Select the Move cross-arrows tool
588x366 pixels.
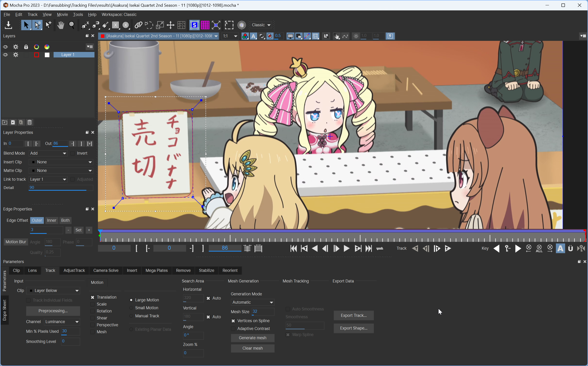pos(171,25)
